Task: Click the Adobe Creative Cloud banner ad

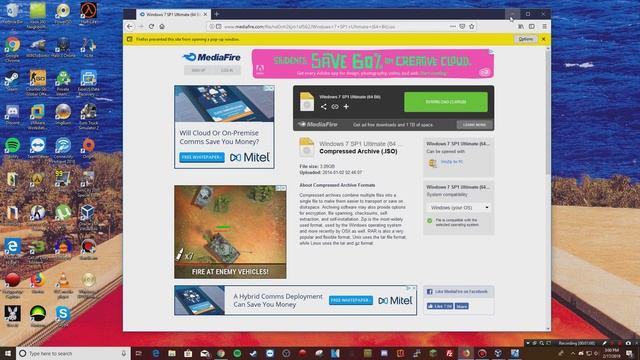Action: point(373,63)
